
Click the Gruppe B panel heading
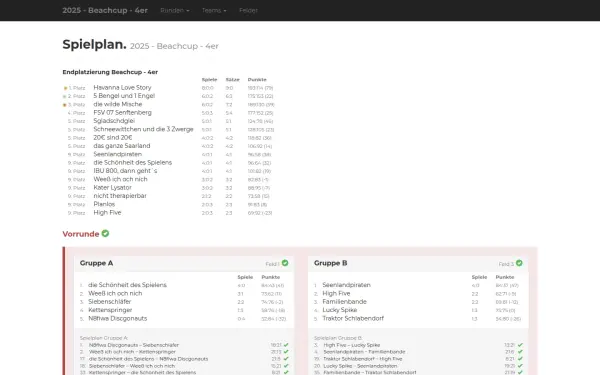coord(331,263)
